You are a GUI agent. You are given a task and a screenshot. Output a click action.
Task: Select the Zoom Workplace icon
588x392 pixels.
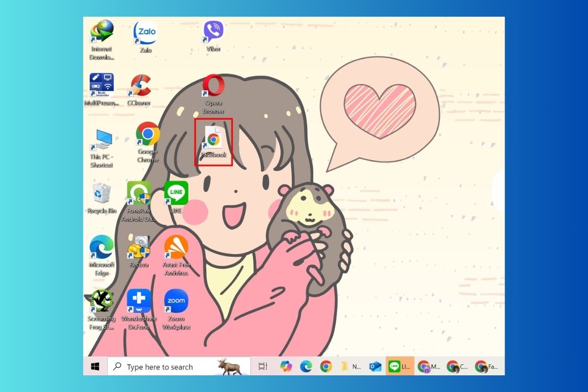(176, 309)
